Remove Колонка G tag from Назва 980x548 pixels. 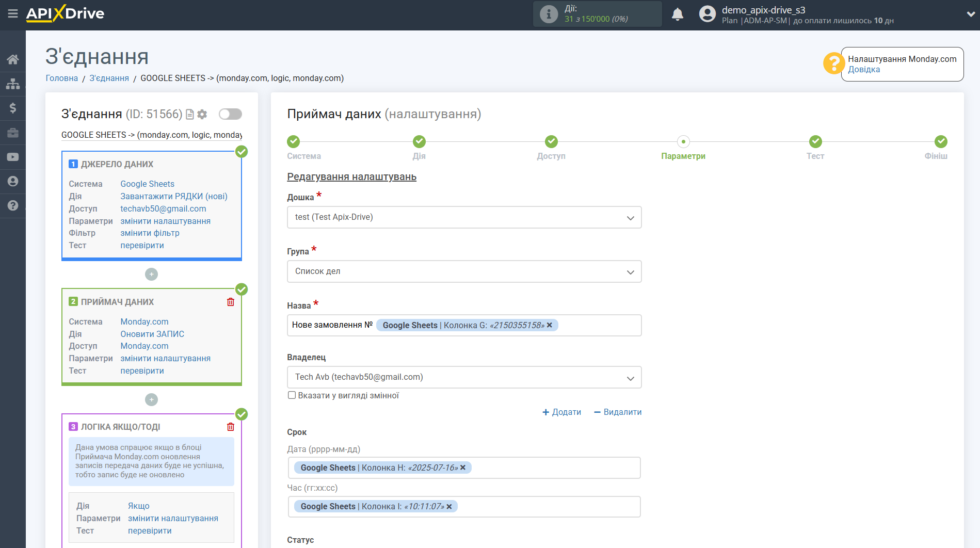pyautogui.click(x=550, y=325)
